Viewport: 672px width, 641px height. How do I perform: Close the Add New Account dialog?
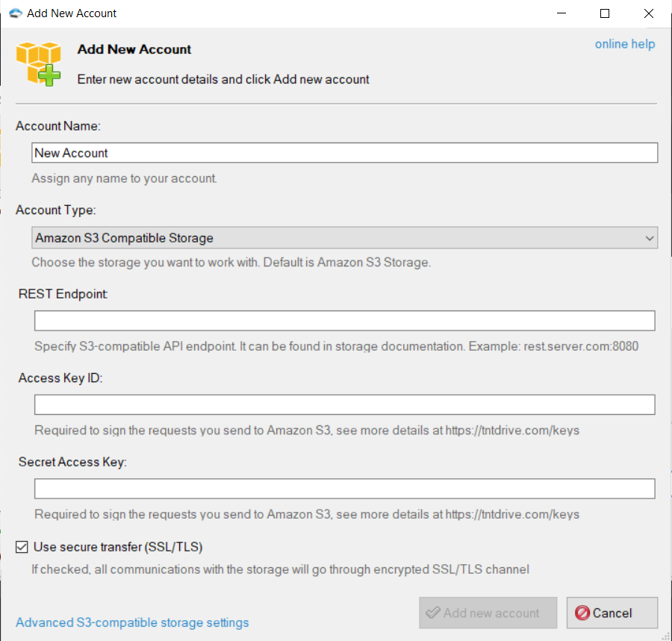tap(648, 13)
